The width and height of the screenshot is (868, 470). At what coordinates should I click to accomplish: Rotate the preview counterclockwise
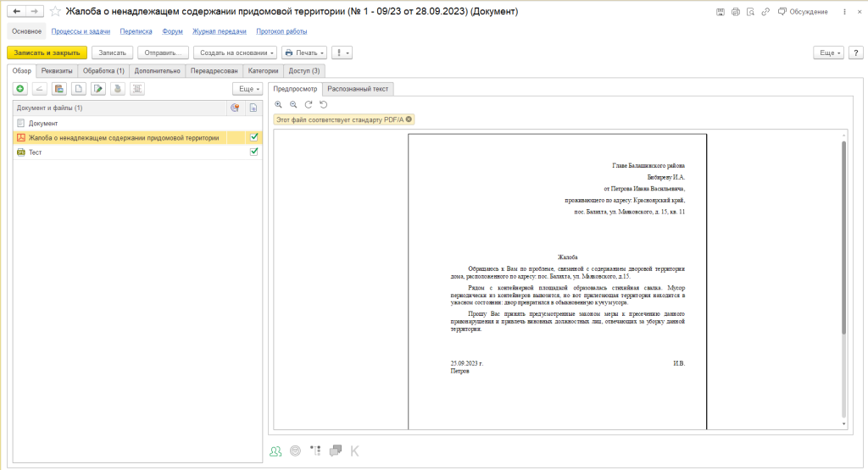(324, 104)
